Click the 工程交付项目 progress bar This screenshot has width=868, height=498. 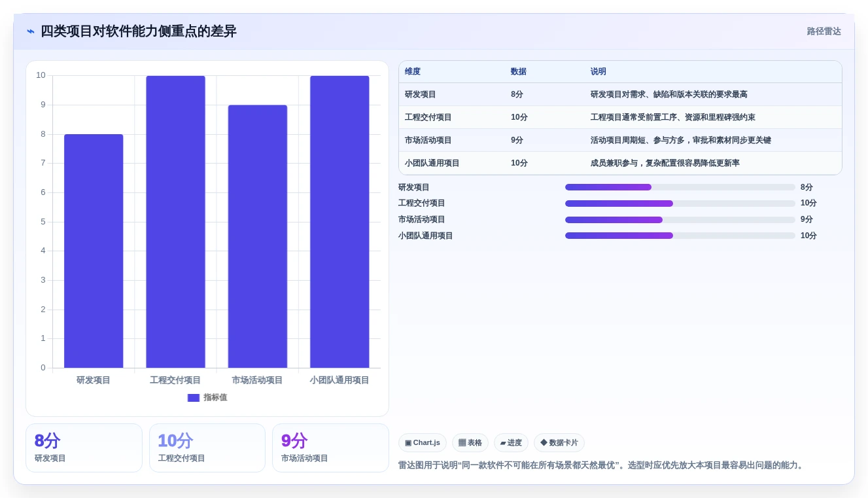pyautogui.click(x=680, y=204)
